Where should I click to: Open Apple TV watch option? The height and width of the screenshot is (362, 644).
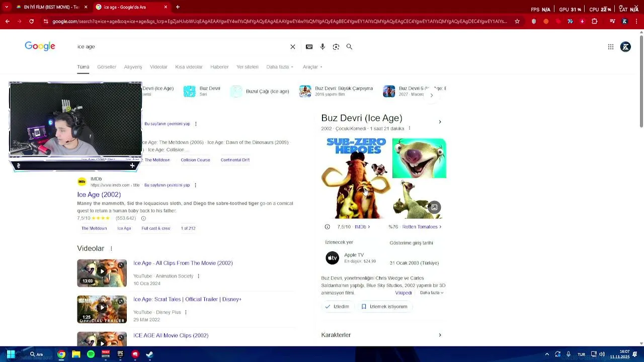click(351, 258)
